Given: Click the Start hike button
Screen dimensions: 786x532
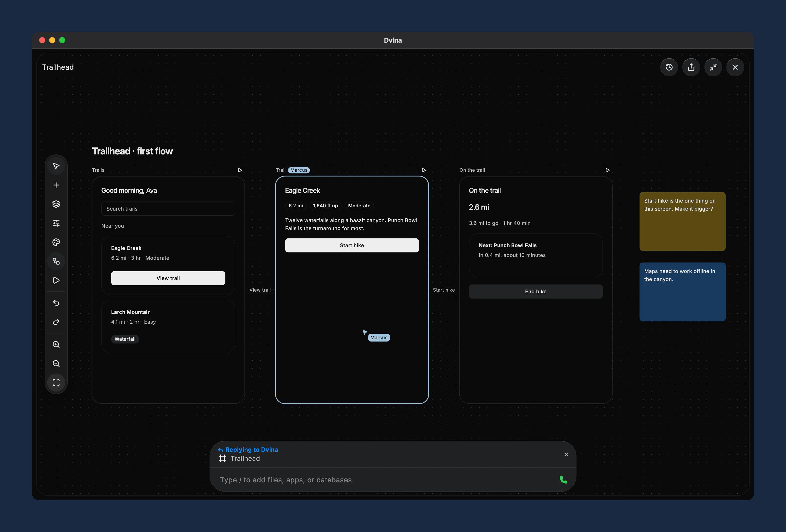Looking at the screenshot, I should pyautogui.click(x=352, y=245).
